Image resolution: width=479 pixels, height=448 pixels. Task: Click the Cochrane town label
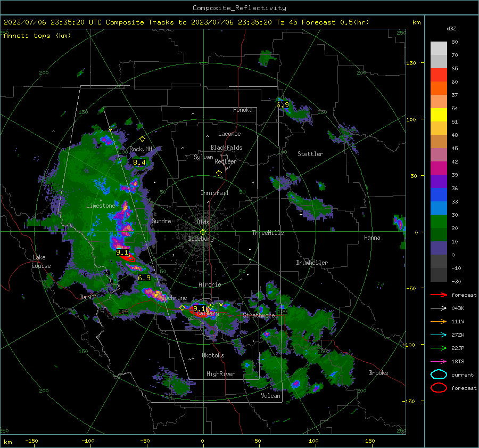[x=174, y=298]
